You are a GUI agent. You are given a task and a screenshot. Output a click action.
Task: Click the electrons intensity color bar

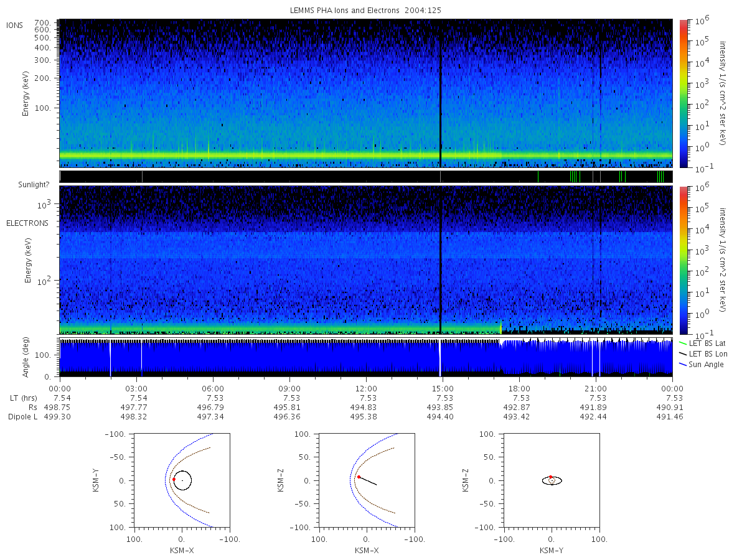[x=683, y=259]
